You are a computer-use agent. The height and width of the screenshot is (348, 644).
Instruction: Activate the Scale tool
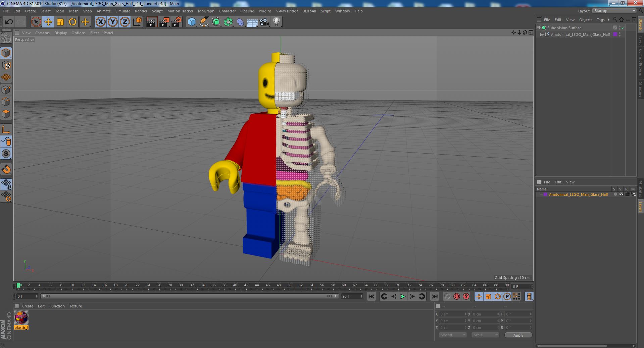[60, 22]
